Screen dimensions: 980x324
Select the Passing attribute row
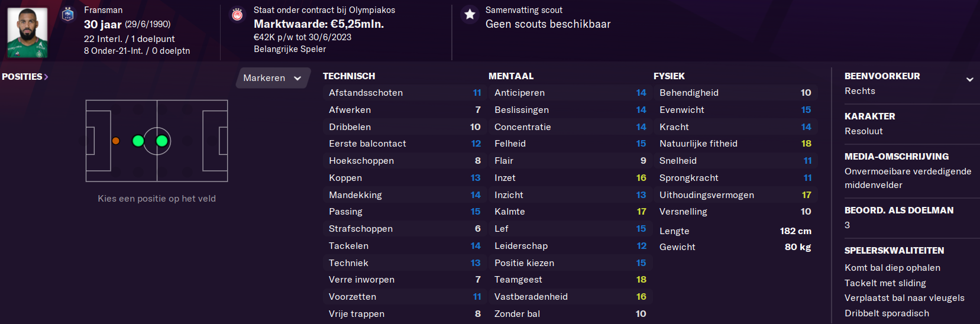pyautogui.click(x=405, y=212)
